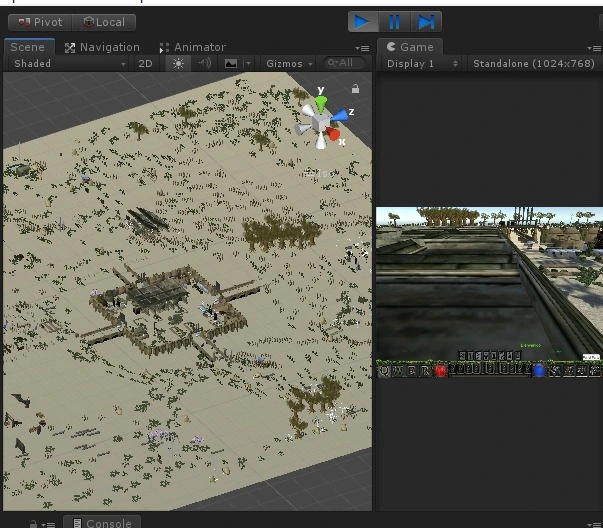Viewport: 603px width, 528px height.
Task: Toggle scene audio speaker icon
Action: [x=205, y=63]
